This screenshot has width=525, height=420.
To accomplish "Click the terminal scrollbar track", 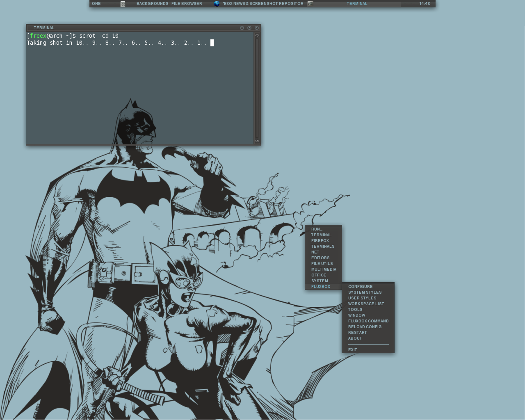I will (x=257, y=88).
